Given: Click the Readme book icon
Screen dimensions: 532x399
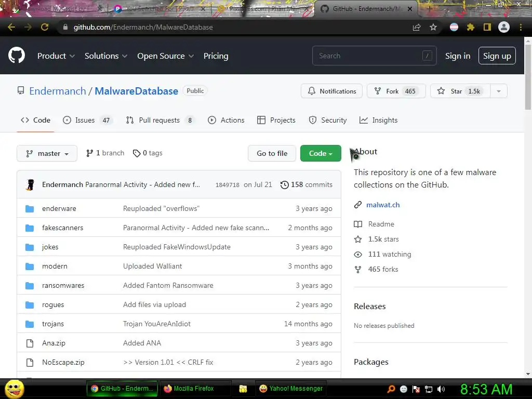Looking at the screenshot, I should click(x=358, y=224).
